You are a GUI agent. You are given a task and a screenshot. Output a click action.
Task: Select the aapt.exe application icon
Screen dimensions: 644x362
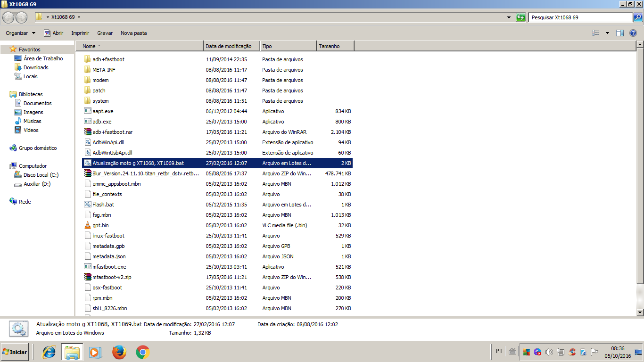[x=87, y=111]
